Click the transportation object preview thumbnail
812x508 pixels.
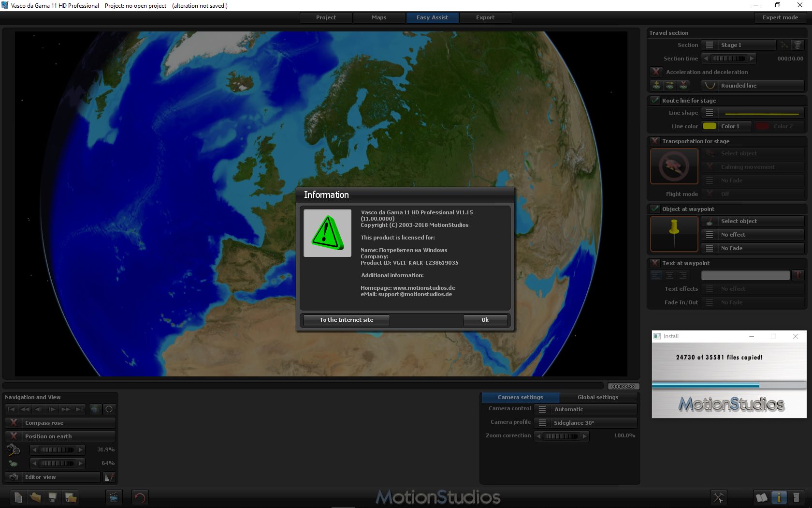point(674,166)
